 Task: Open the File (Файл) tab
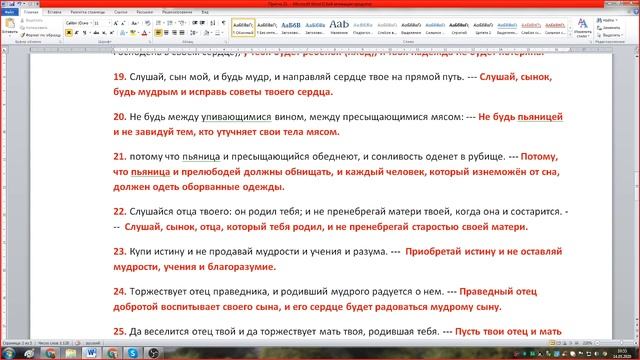pyautogui.click(x=9, y=12)
